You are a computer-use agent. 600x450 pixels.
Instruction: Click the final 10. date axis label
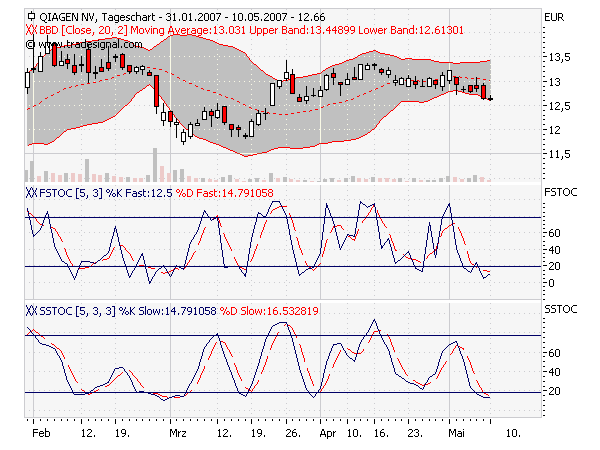tap(513, 433)
